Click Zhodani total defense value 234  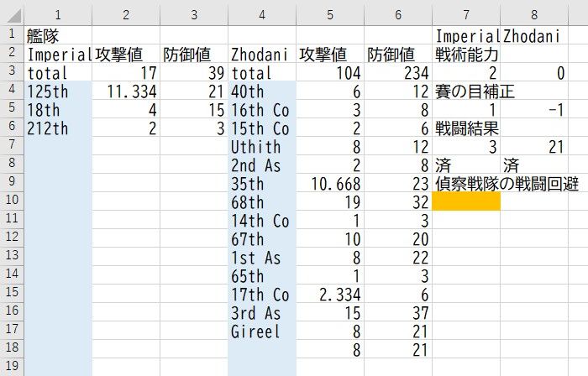point(398,72)
